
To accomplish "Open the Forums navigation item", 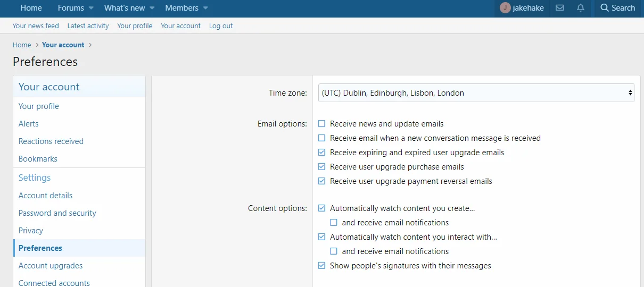I will coord(71,8).
